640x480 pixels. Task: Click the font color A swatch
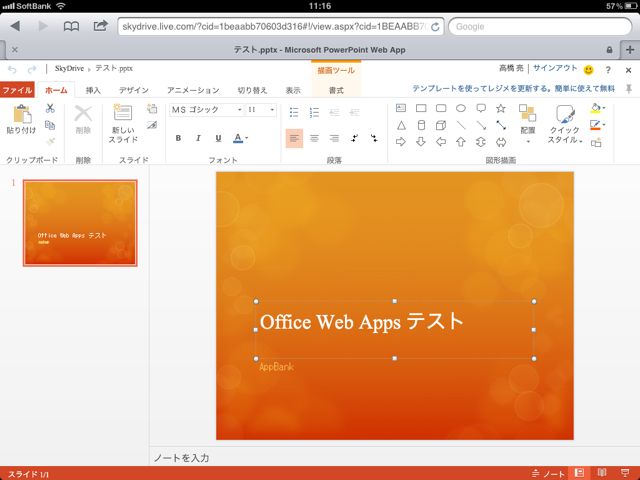pyautogui.click(x=238, y=138)
